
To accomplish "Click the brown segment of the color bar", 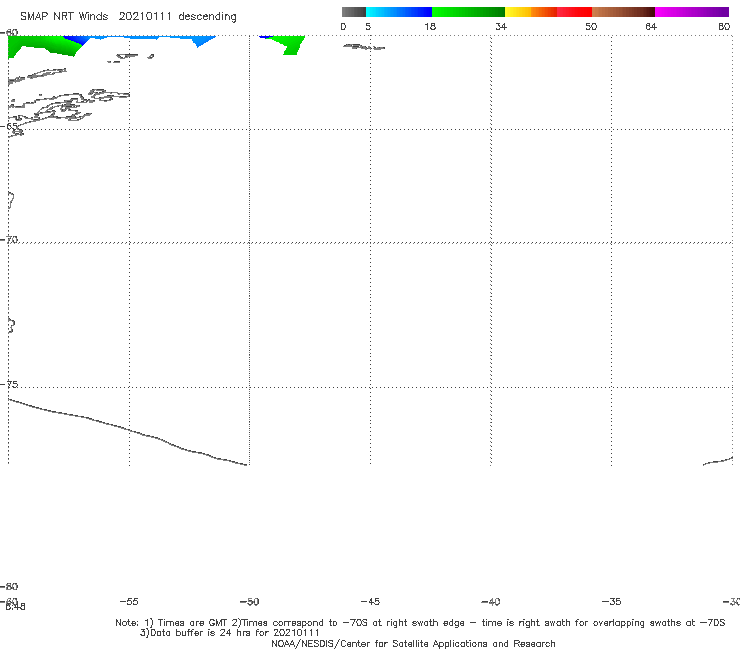I will pos(623,12).
